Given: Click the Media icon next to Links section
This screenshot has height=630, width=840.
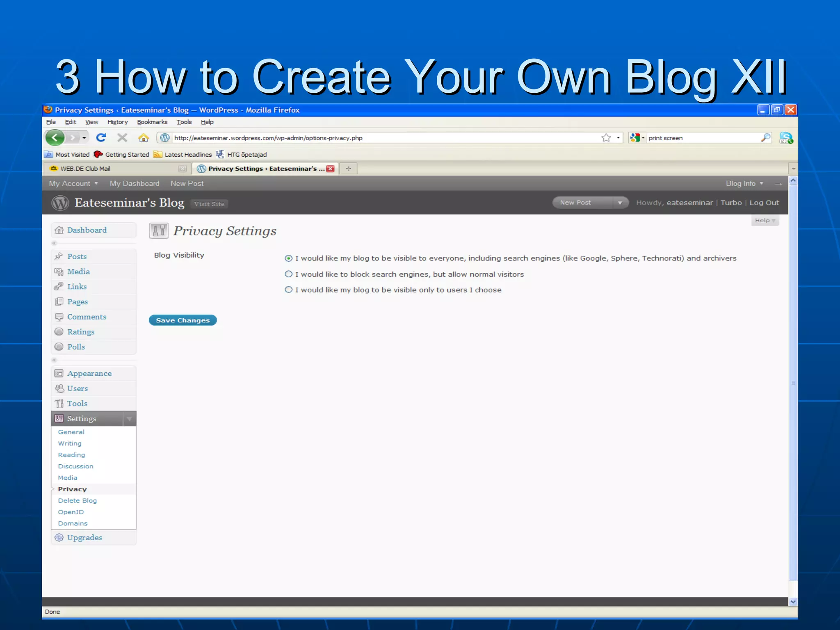Looking at the screenshot, I should pyautogui.click(x=59, y=272).
